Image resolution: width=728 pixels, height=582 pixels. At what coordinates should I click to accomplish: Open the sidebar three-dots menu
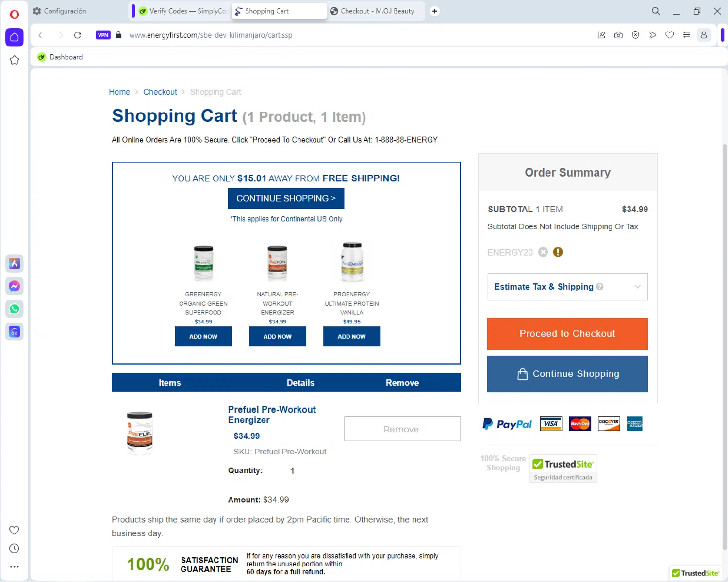[x=15, y=566]
